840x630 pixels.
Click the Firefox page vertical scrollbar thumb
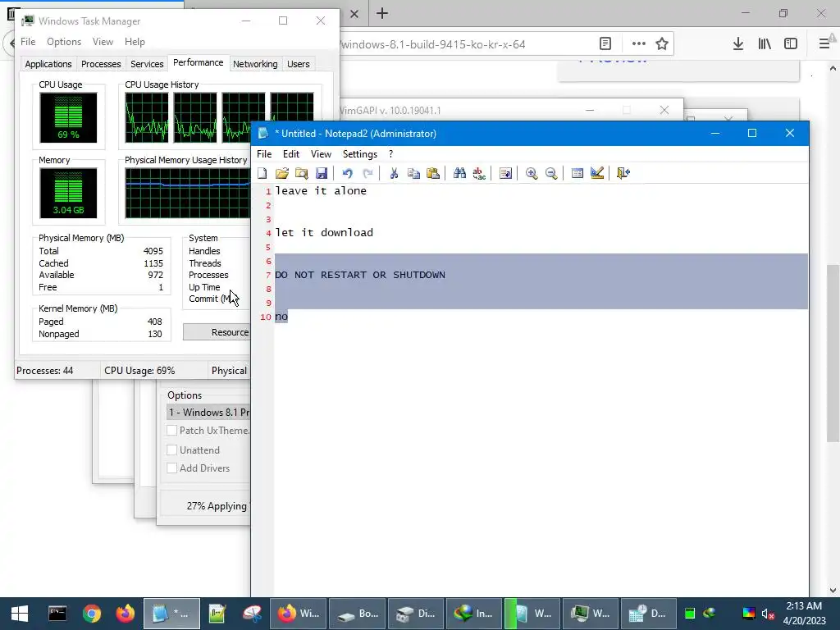pos(833,354)
